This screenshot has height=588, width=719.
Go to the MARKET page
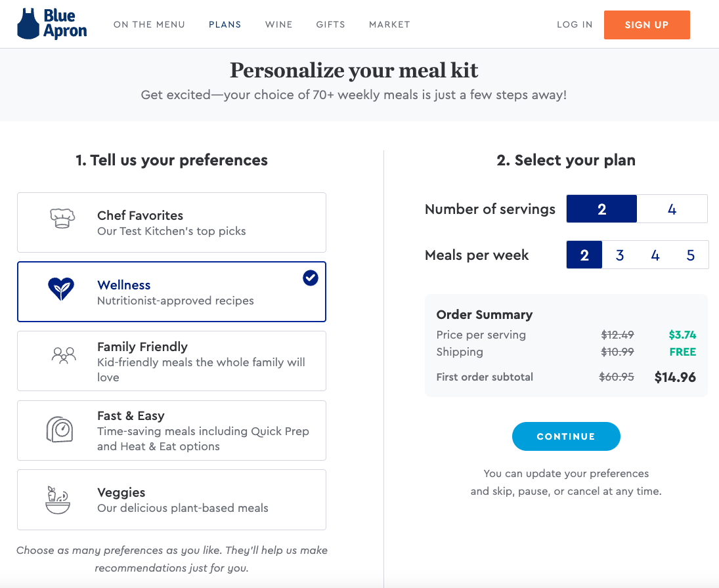pyautogui.click(x=389, y=24)
